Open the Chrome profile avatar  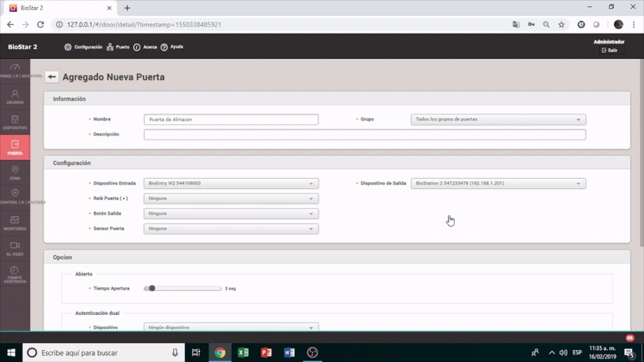coord(618,24)
